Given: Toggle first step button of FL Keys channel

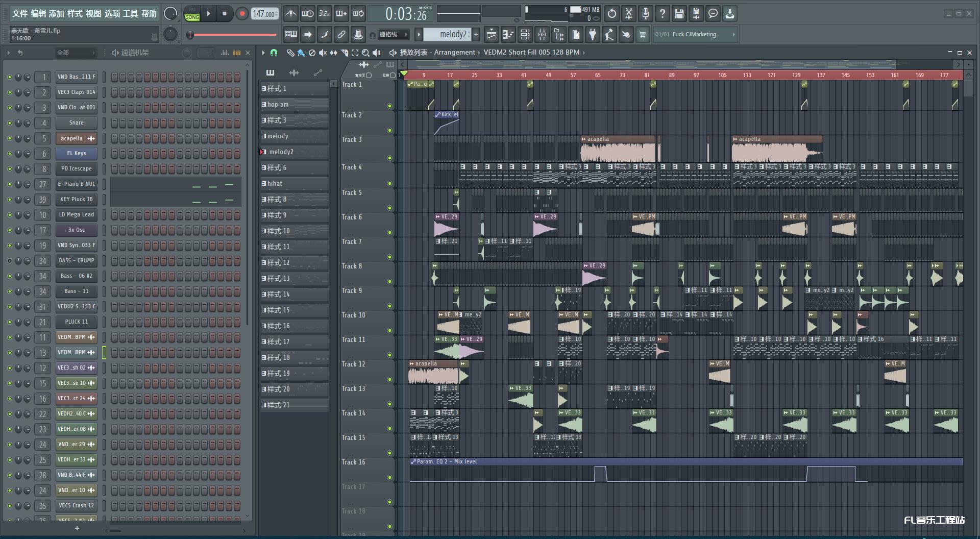Looking at the screenshot, I should [114, 154].
